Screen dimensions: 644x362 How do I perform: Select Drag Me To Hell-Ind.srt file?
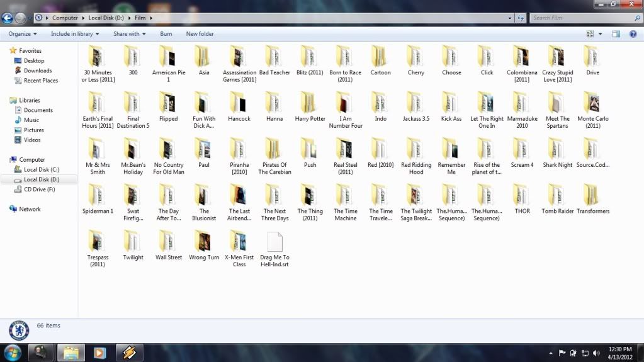coord(274,249)
